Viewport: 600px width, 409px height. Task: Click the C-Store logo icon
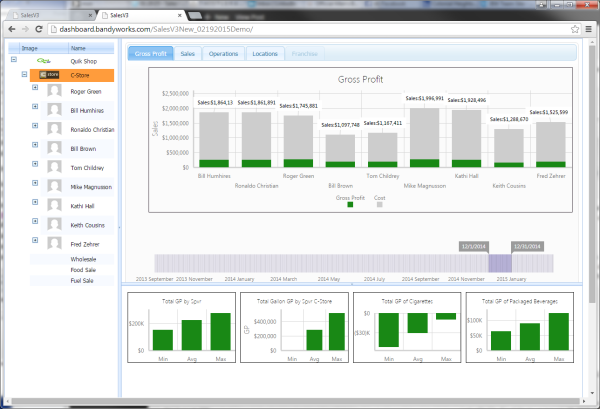[49, 75]
